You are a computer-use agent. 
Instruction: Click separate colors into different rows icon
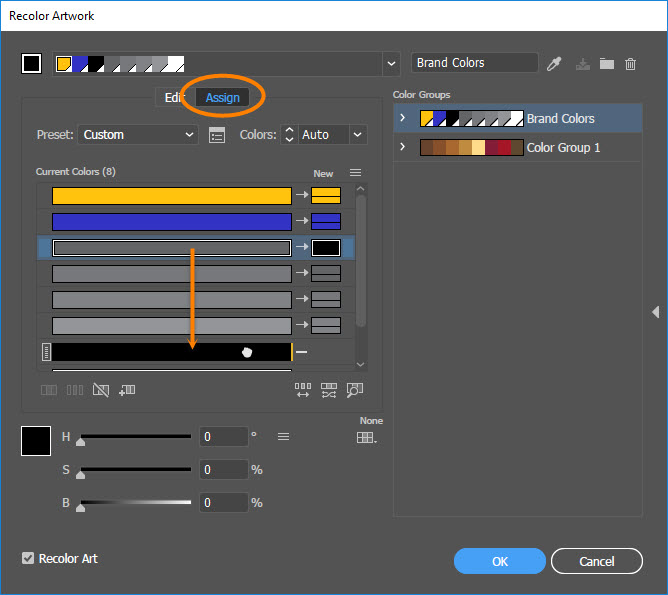click(75, 390)
